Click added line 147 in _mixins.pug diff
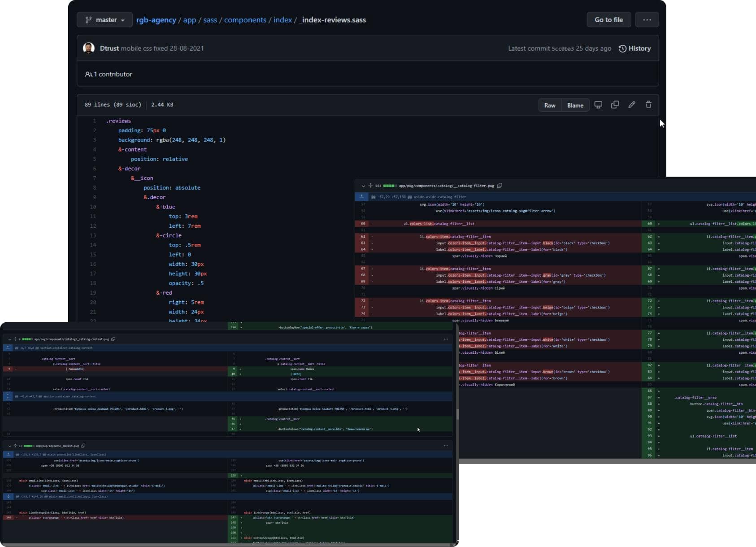Image resolution: width=756 pixels, height=547 pixels. click(x=340, y=518)
